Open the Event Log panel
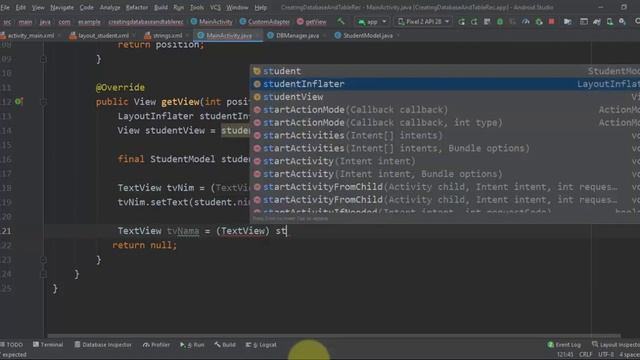The width and height of the screenshot is (640, 360). point(564,344)
